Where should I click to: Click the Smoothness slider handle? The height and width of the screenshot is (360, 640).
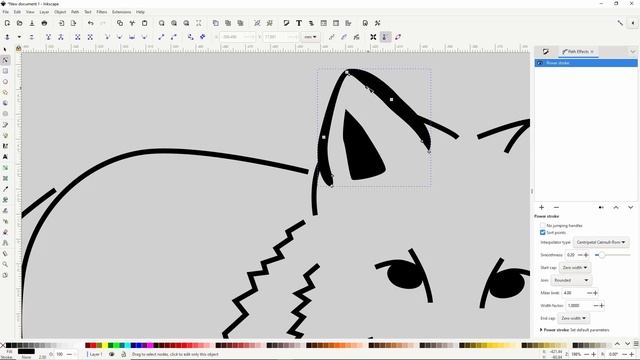pos(602,255)
